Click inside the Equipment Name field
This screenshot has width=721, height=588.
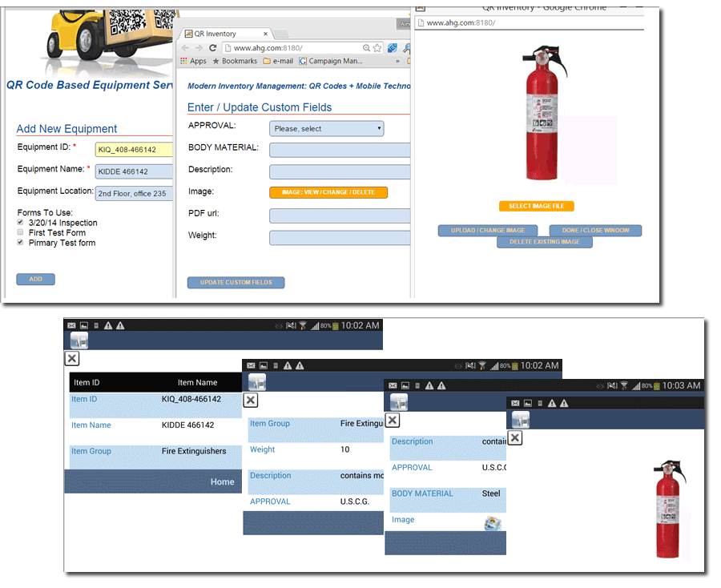click(132, 170)
